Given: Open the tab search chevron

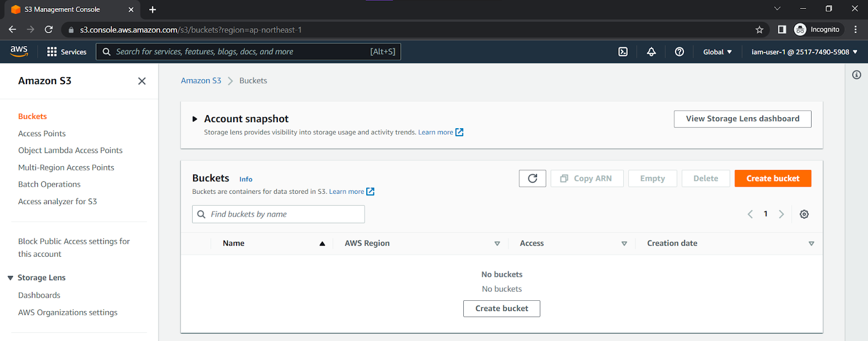Looking at the screenshot, I should click(x=777, y=9).
